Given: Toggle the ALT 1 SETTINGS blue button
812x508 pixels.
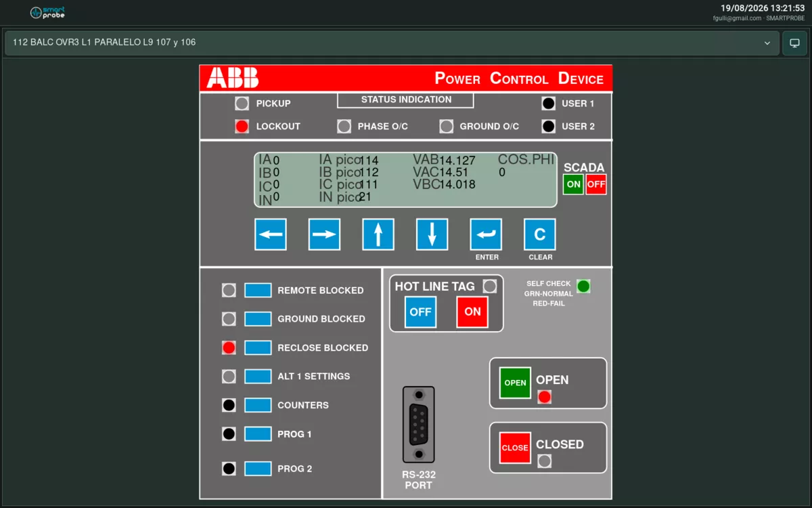Looking at the screenshot, I should point(258,376).
